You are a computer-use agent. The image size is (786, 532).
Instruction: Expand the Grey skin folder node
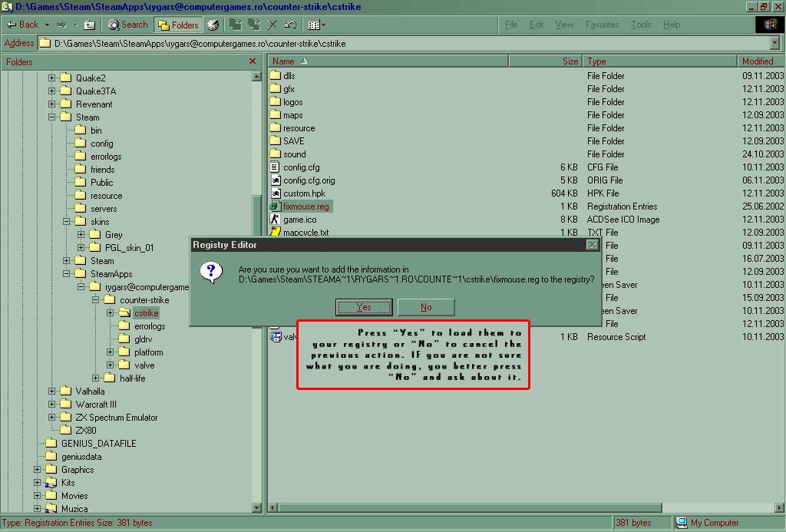click(x=81, y=234)
